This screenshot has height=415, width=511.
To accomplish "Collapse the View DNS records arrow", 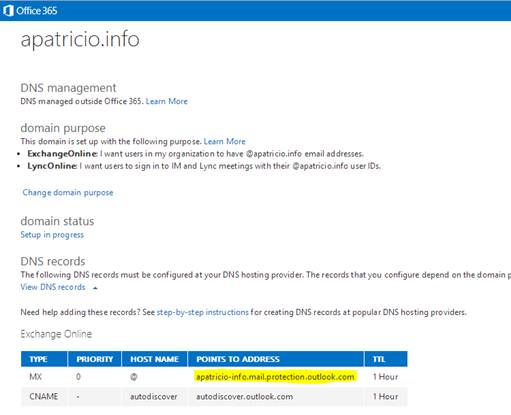I will pyautogui.click(x=95, y=288).
